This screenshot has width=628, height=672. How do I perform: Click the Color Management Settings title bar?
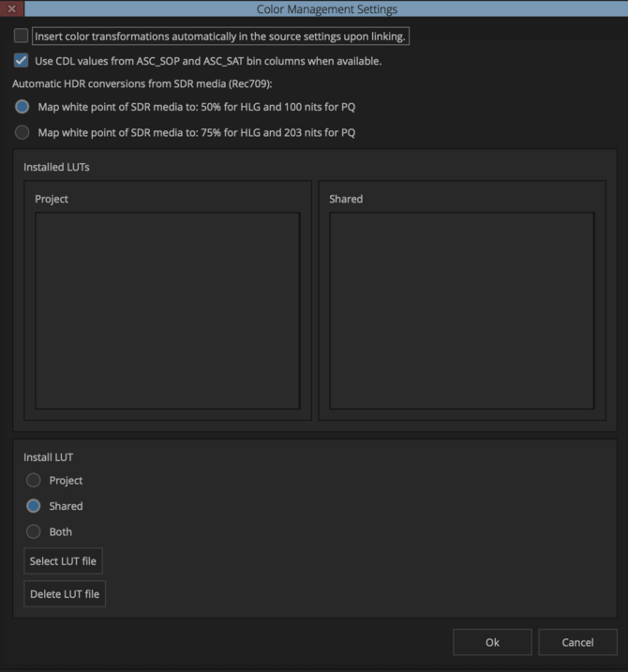pos(326,8)
